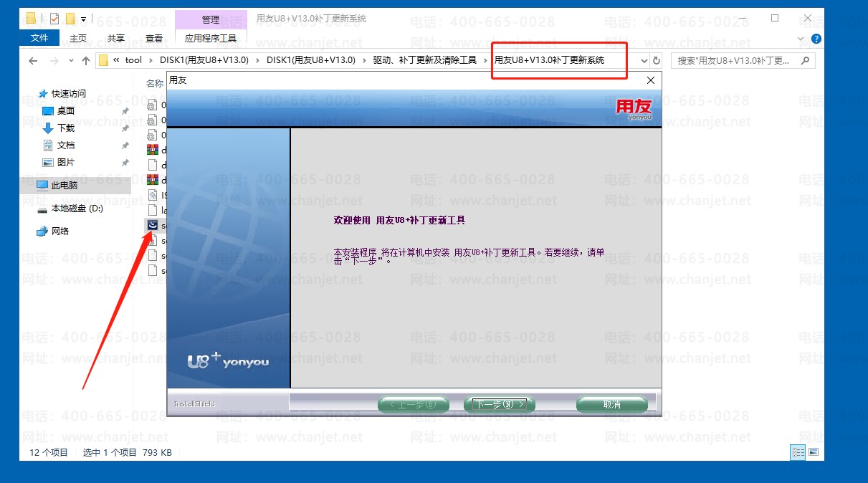Maximize the Explorer window
Image resolution: width=868 pixels, height=483 pixels.
(775, 18)
